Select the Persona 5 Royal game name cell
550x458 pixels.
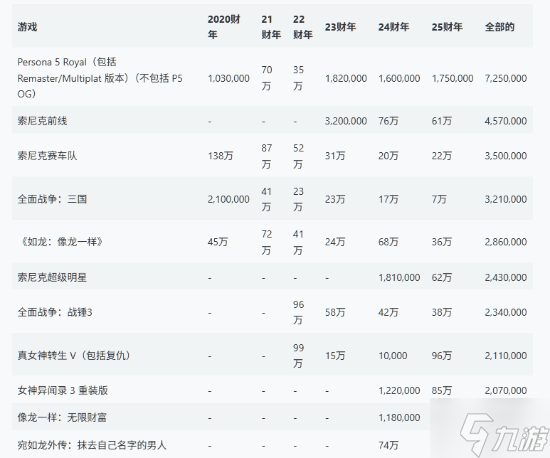click(100, 78)
